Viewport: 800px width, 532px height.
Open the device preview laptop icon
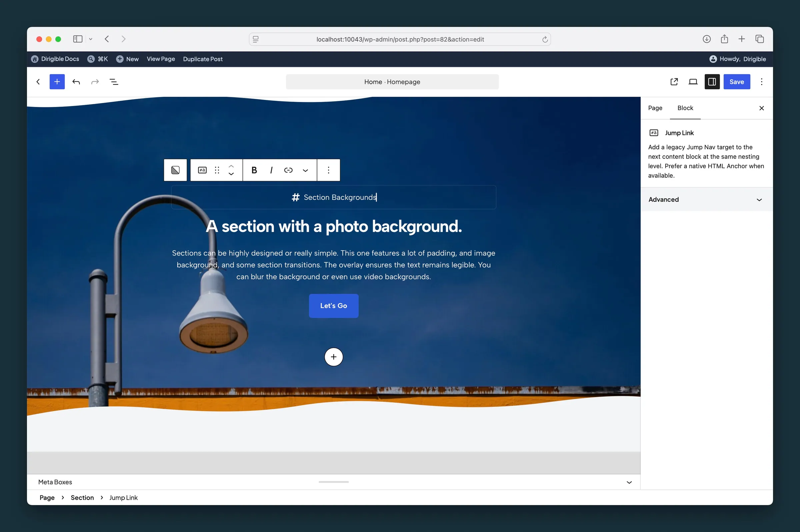693,82
